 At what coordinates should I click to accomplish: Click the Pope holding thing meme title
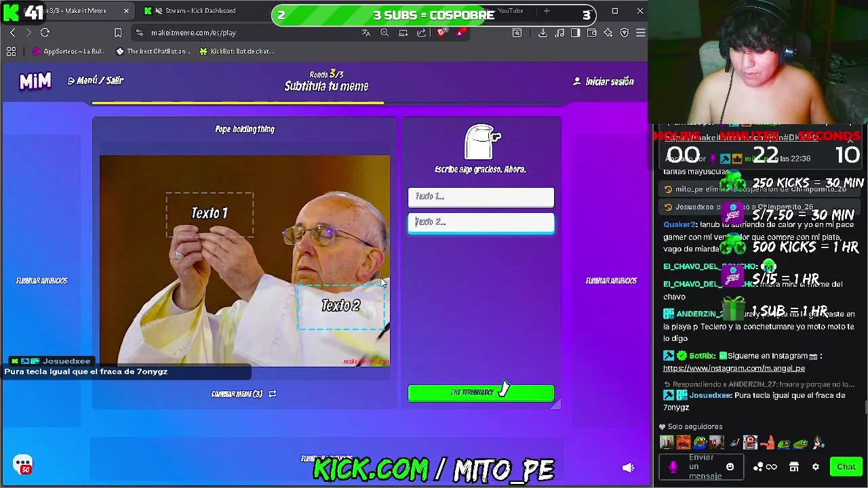[245, 129]
